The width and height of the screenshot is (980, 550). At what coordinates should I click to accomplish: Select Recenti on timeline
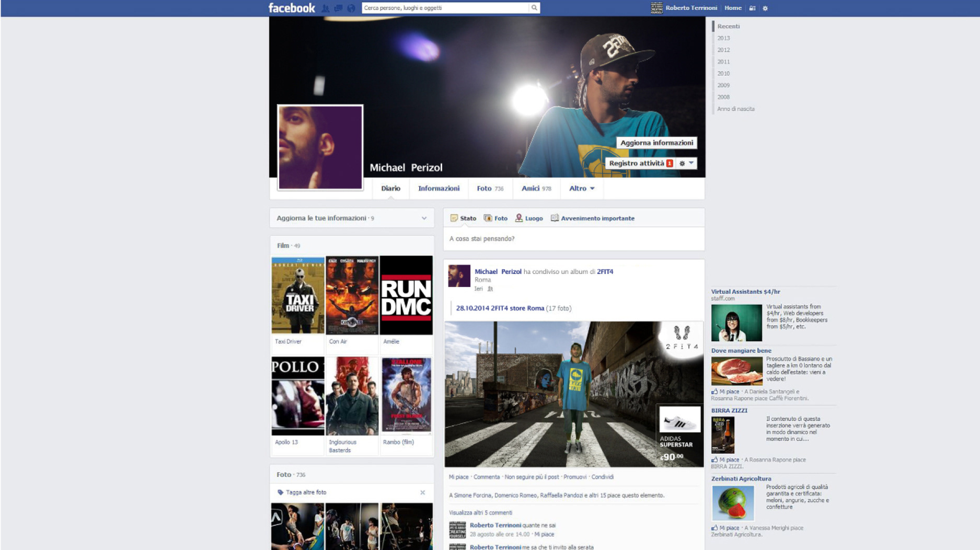(728, 26)
